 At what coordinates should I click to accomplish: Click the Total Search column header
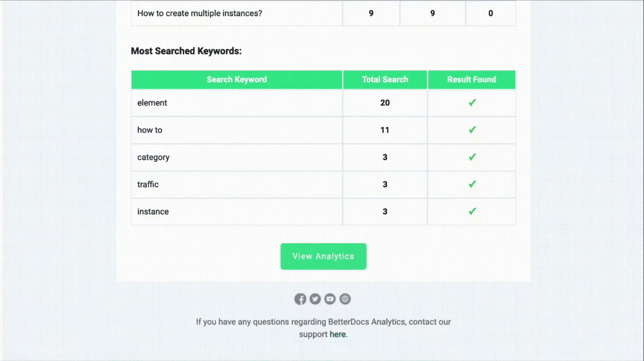pos(385,80)
